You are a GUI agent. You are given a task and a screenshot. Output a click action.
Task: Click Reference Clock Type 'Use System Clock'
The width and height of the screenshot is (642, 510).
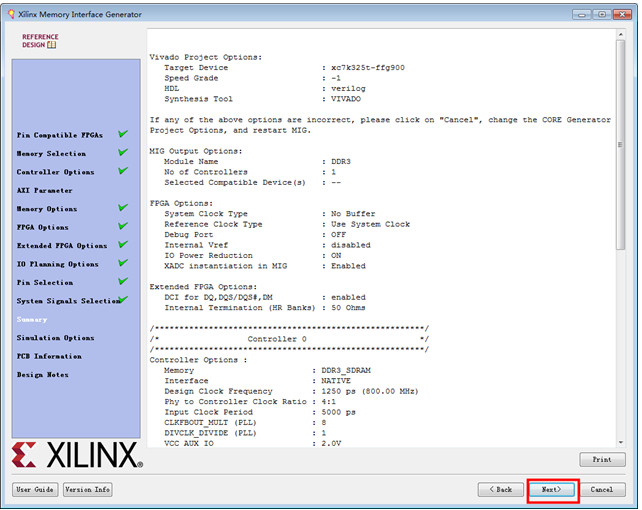click(x=370, y=224)
